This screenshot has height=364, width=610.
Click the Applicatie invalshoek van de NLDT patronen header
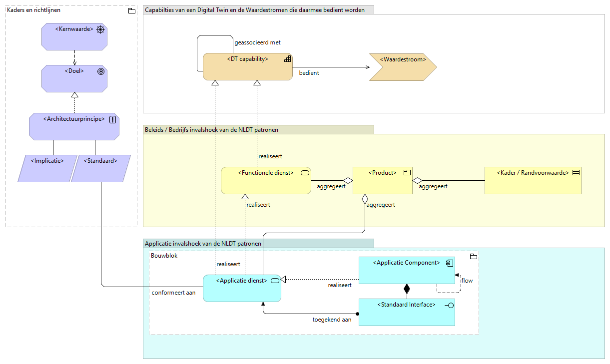coord(202,243)
